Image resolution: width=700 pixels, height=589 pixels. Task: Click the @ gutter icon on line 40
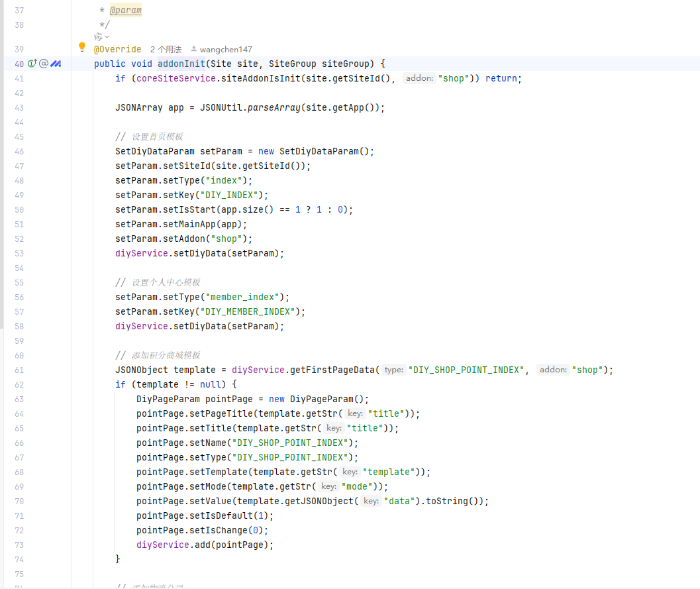coord(44,64)
